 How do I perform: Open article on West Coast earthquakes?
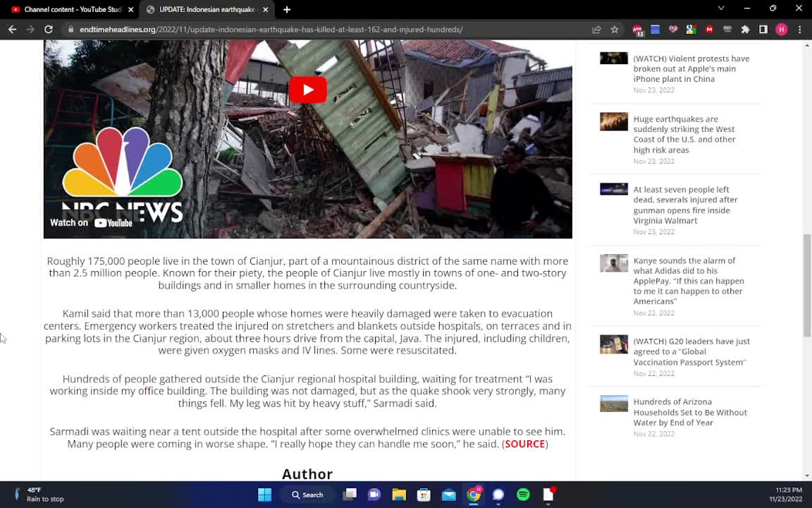(x=684, y=134)
